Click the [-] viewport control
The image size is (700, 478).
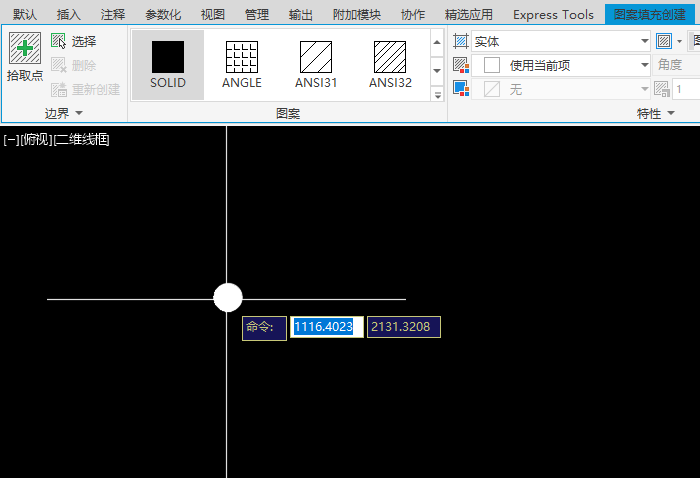pos(11,140)
